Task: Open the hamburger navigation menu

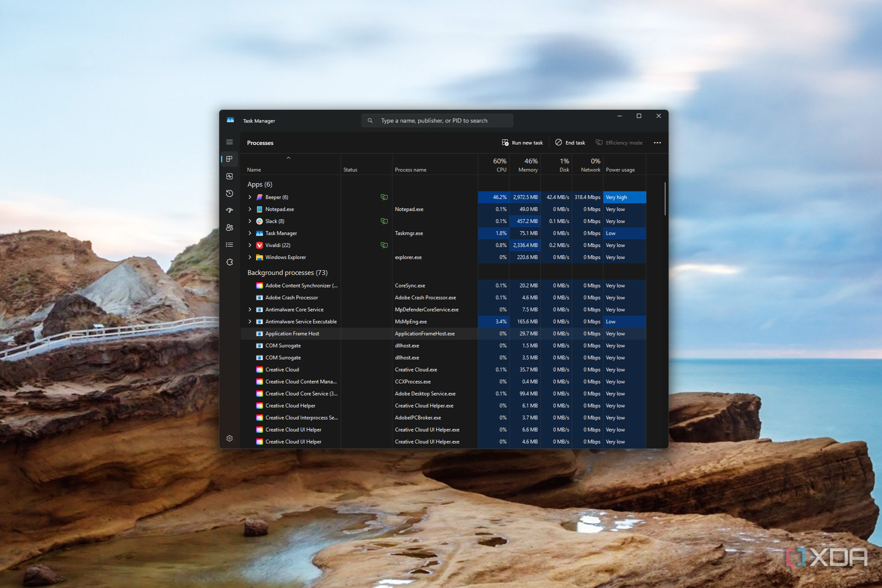Action: tap(229, 142)
